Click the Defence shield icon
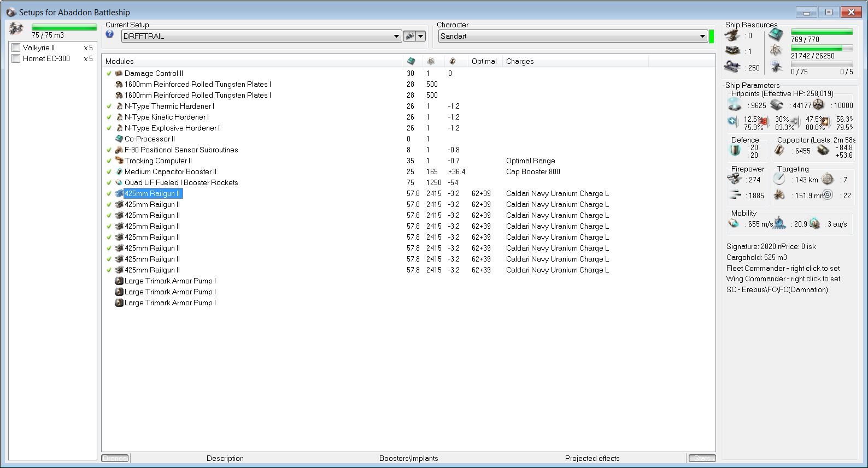Image resolution: width=868 pixels, height=468 pixels. coord(736,150)
